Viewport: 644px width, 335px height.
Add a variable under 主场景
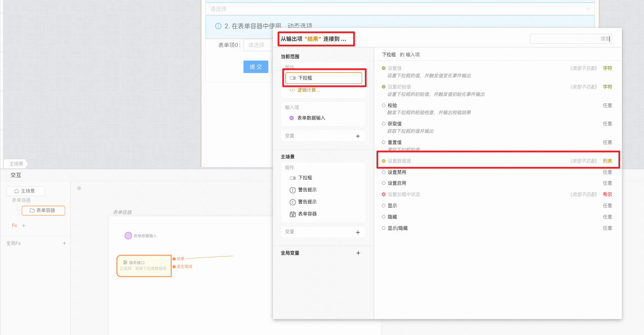point(358,232)
